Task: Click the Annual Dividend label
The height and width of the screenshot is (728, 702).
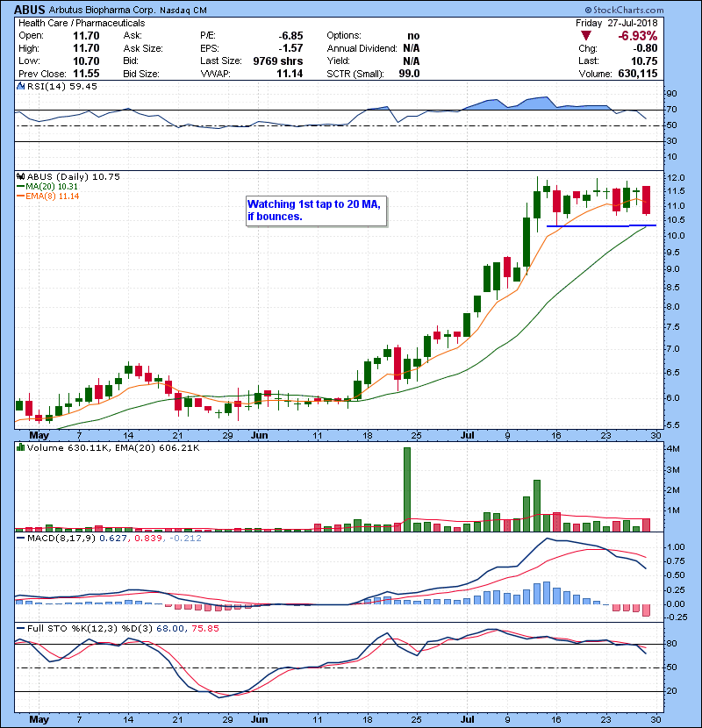Action: (362, 48)
